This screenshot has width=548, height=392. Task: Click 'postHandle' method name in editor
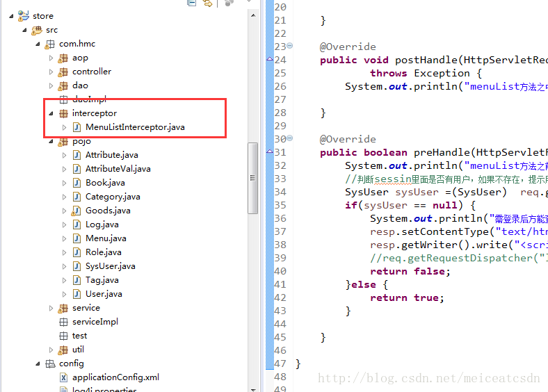(x=426, y=60)
